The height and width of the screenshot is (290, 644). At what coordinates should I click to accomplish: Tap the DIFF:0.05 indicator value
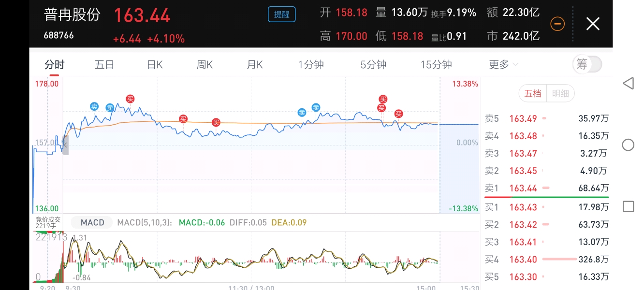pos(248,222)
